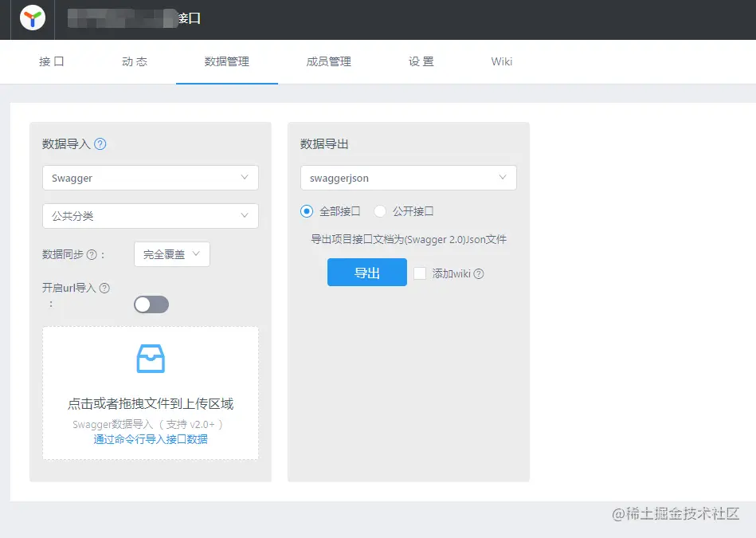
Task: Switch to the 接口 tab
Action: point(52,61)
